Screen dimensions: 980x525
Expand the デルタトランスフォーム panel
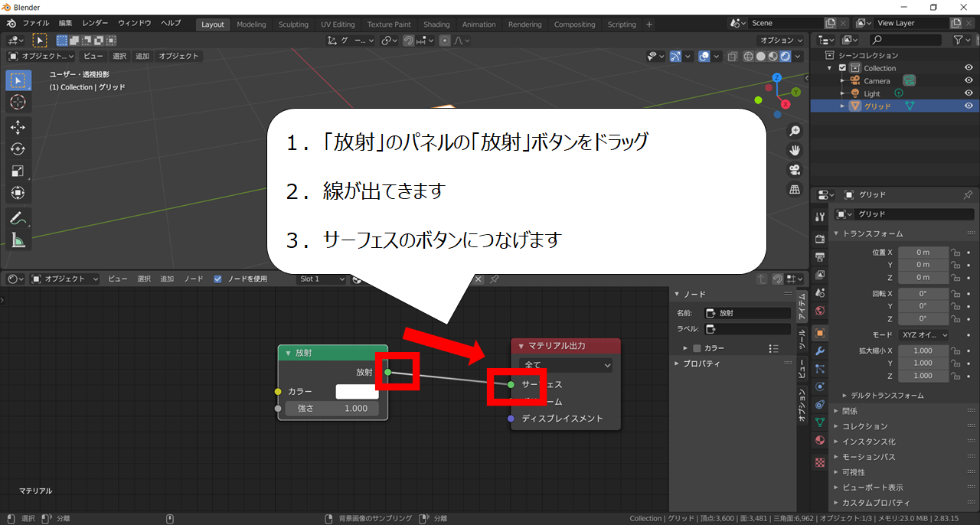[x=887, y=396]
